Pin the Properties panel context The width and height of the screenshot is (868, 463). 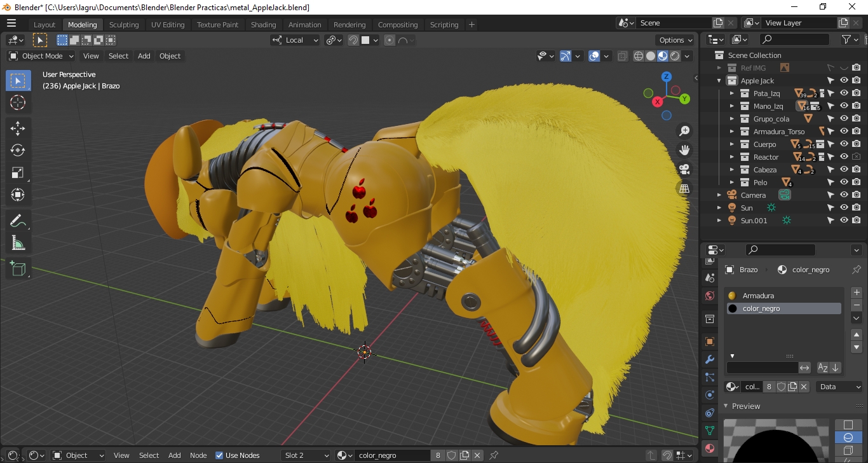point(856,270)
